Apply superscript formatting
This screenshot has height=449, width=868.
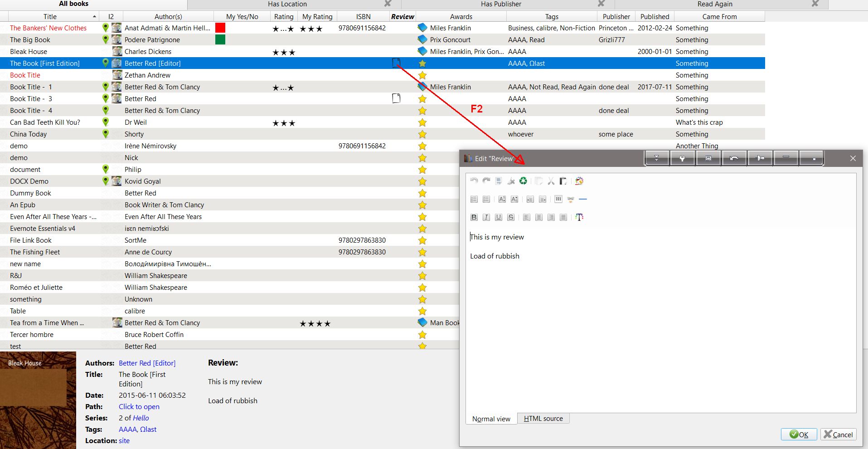point(502,199)
